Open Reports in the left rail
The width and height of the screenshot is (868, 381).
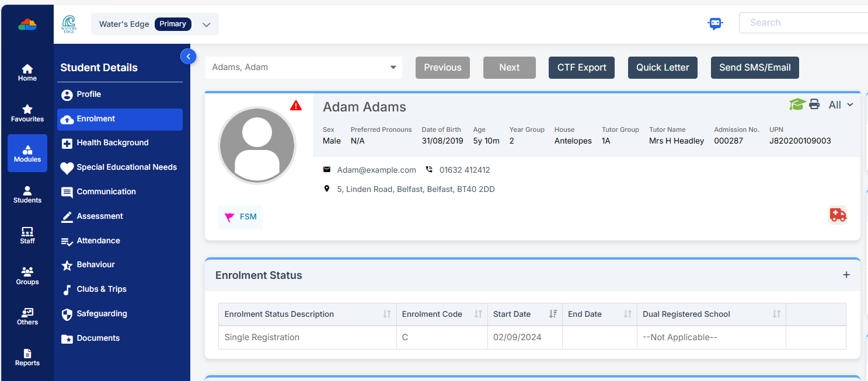tap(27, 358)
